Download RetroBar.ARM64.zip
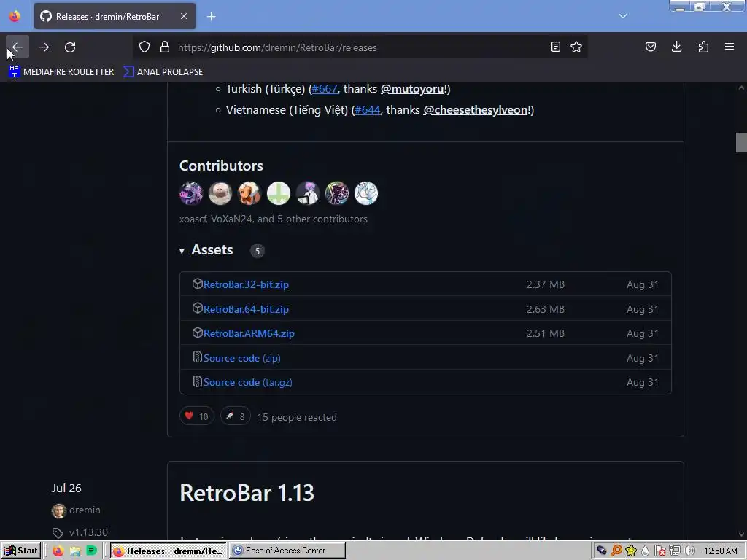This screenshot has width=747, height=560. (249, 333)
